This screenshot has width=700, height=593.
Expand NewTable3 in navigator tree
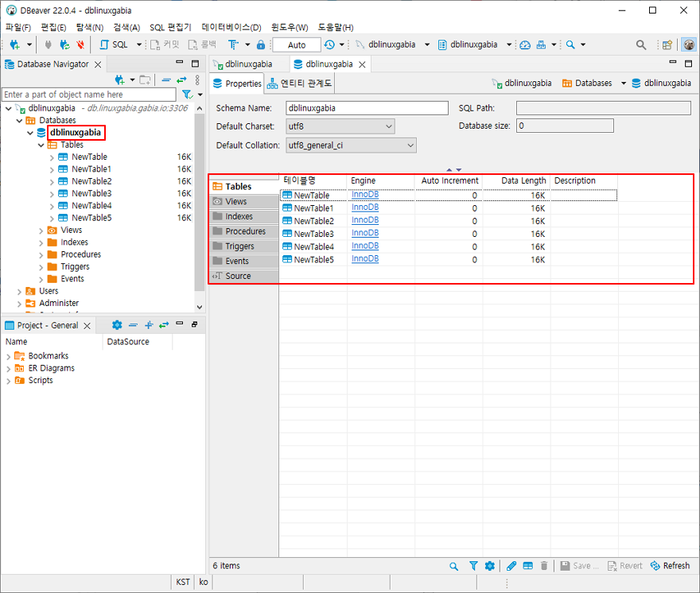(x=52, y=194)
